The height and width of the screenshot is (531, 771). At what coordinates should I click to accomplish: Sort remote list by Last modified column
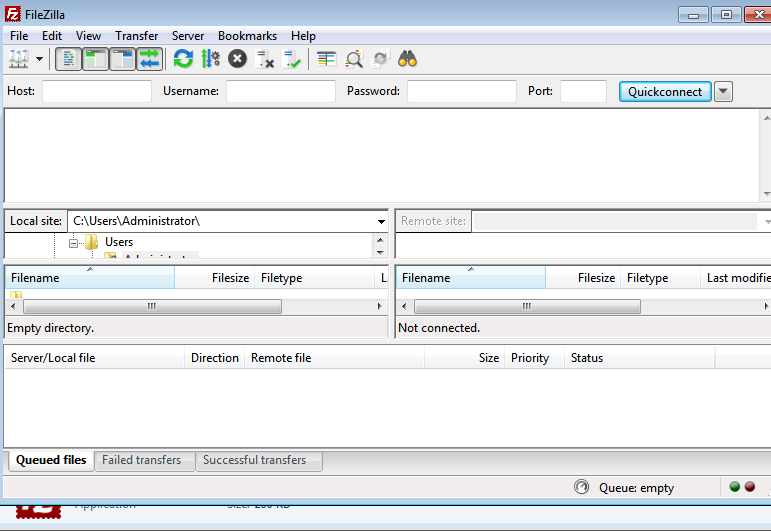736,278
